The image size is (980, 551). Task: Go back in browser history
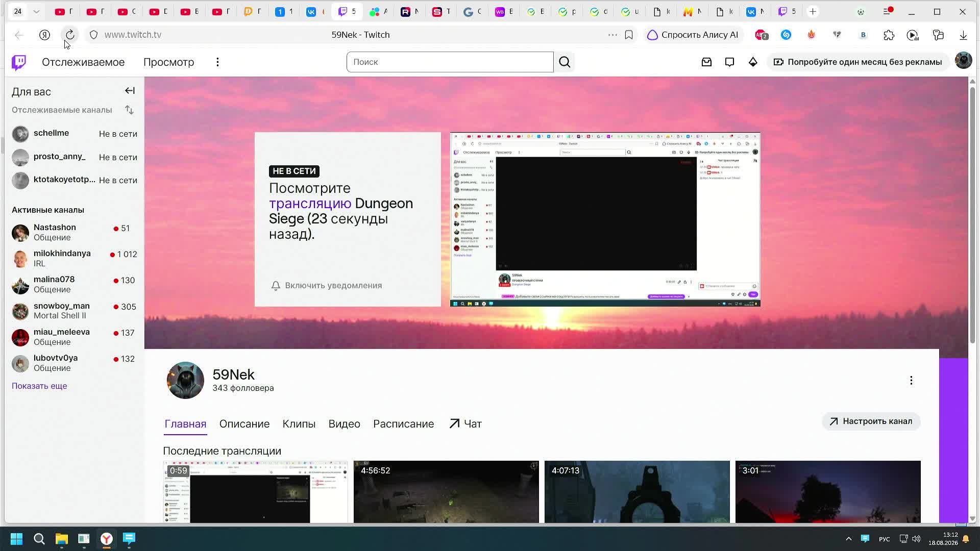(x=19, y=35)
